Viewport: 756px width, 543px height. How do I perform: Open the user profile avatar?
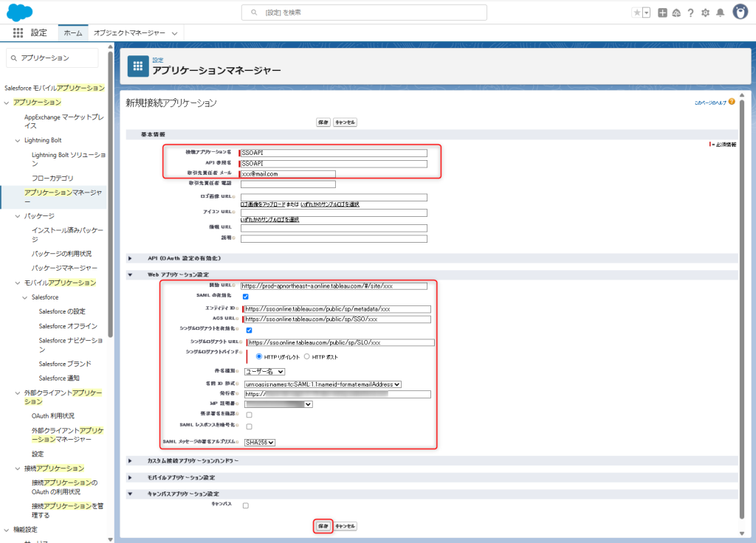coord(740,12)
